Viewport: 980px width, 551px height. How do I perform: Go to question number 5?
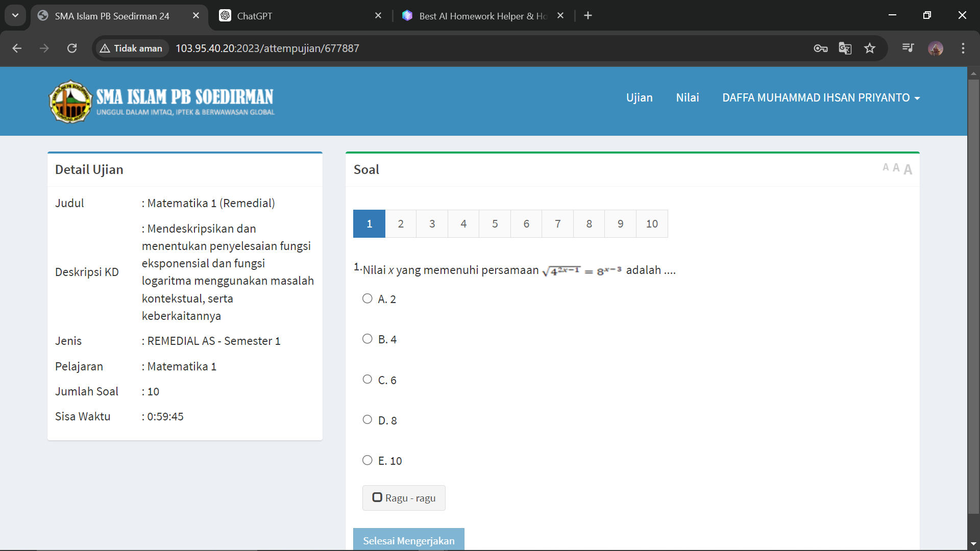(x=495, y=223)
